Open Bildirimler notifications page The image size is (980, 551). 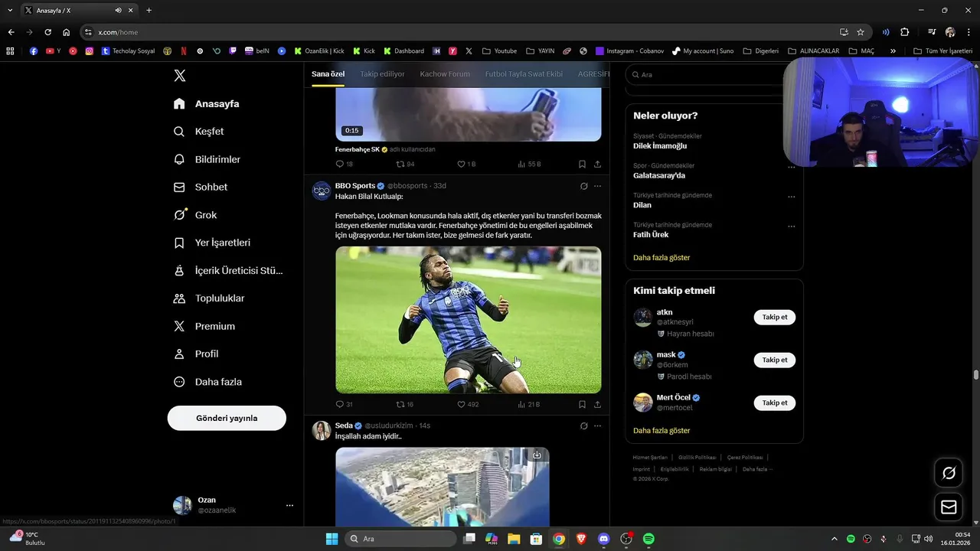pos(207,159)
